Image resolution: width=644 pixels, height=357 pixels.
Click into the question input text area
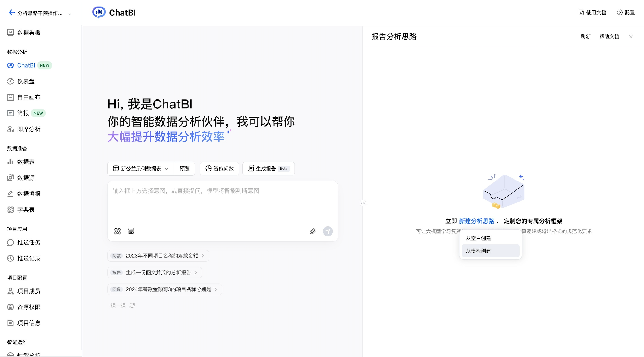click(222, 202)
